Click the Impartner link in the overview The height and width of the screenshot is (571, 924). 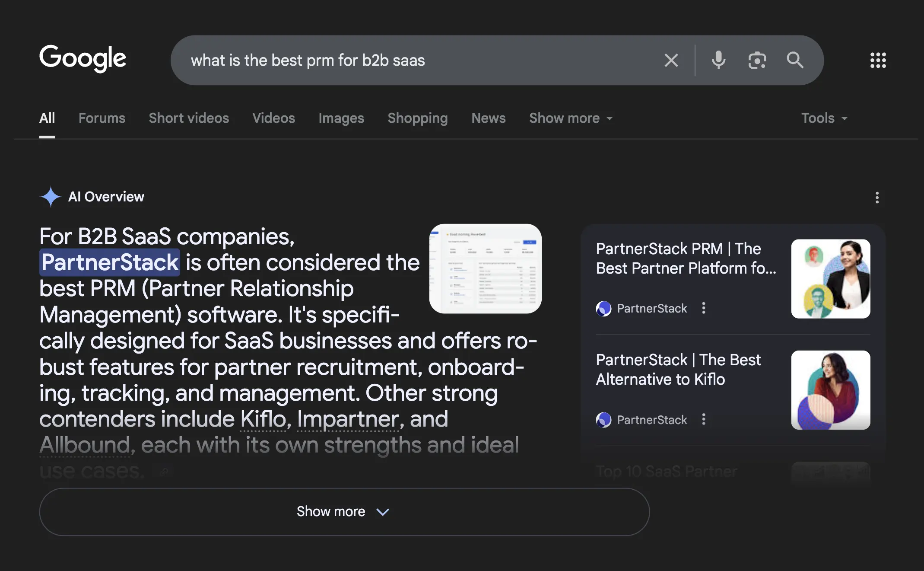coord(348,419)
